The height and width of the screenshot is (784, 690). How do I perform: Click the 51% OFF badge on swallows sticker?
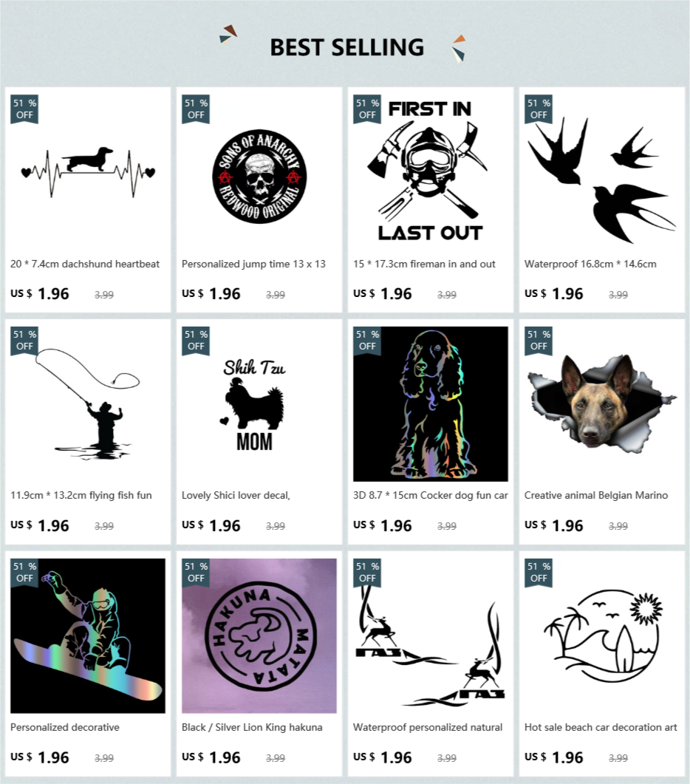click(539, 109)
